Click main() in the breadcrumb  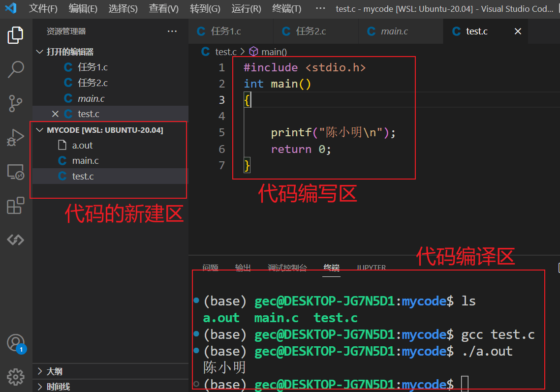tap(274, 52)
